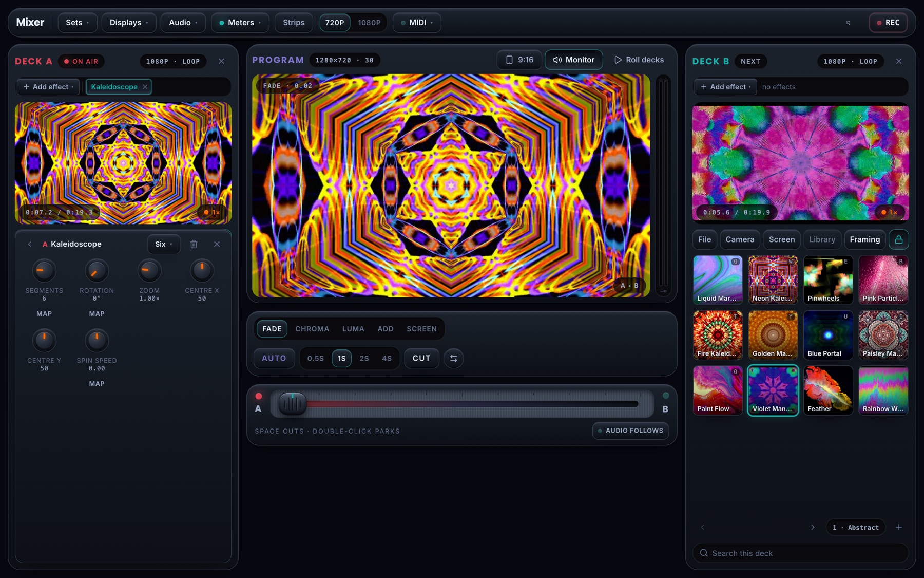Lock the framing with padlock icon
This screenshot has width=924, height=578.
(899, 239)
